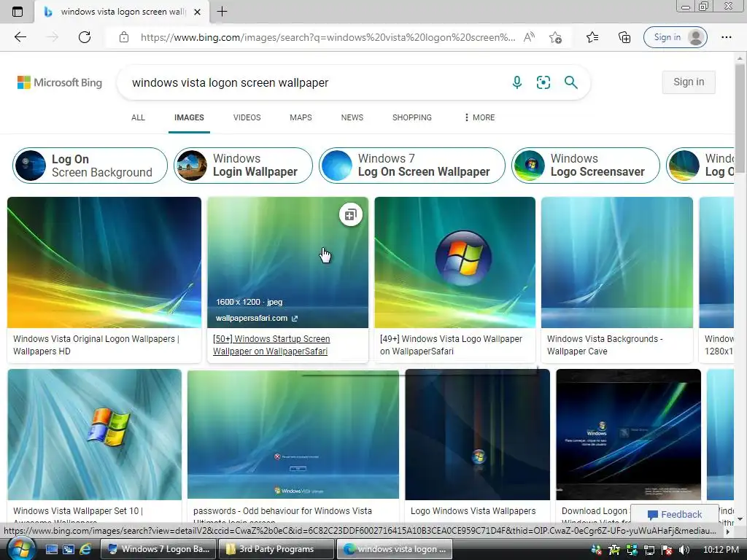Viewport: 747px width, 560px height.
Task: View site information lock icon
Action: (124, 37)
